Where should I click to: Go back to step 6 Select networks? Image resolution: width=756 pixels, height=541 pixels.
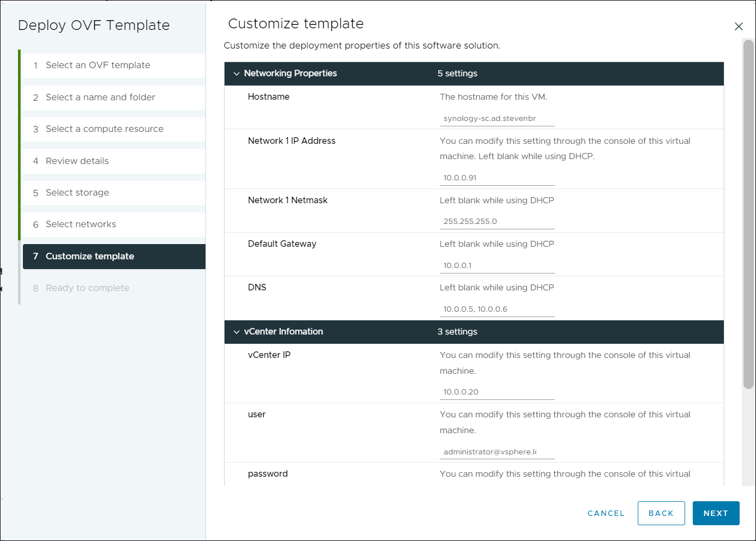coord(81,224)
